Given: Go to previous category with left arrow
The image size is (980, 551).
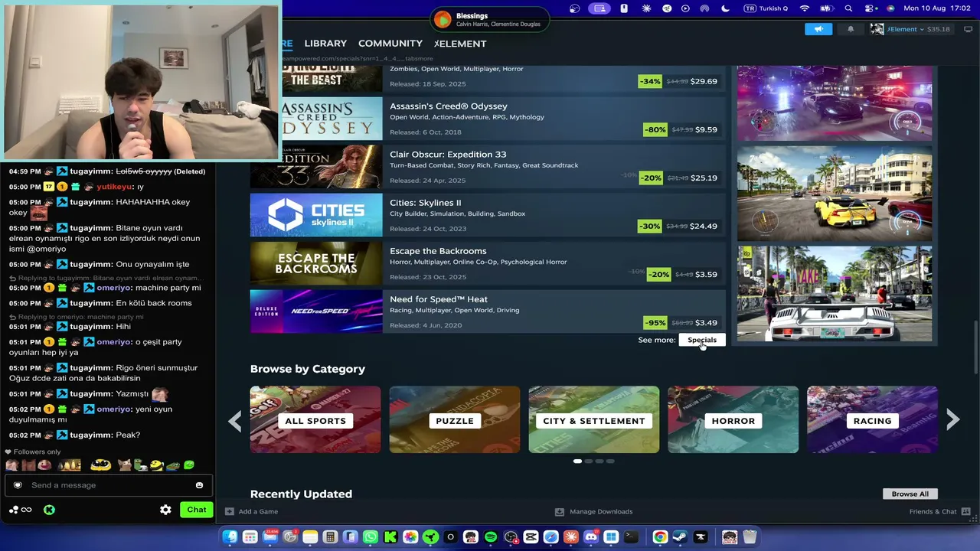Looking at the screenshot, I should (235, 420).
